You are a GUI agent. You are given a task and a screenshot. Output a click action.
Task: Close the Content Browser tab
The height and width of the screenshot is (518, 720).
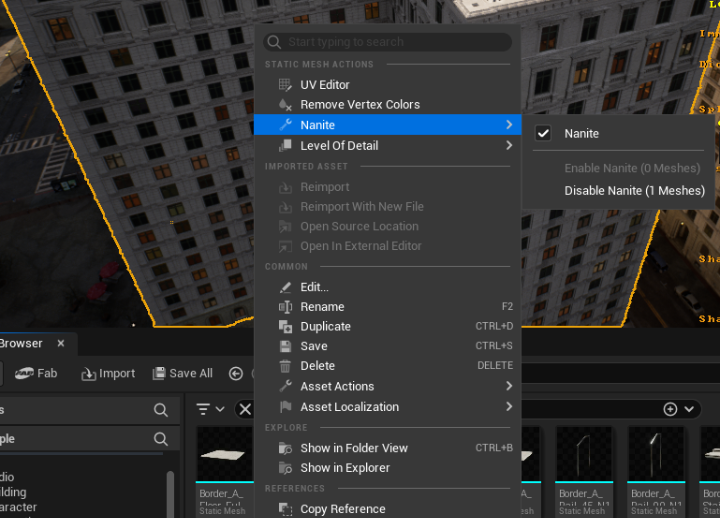click(60, 343)
